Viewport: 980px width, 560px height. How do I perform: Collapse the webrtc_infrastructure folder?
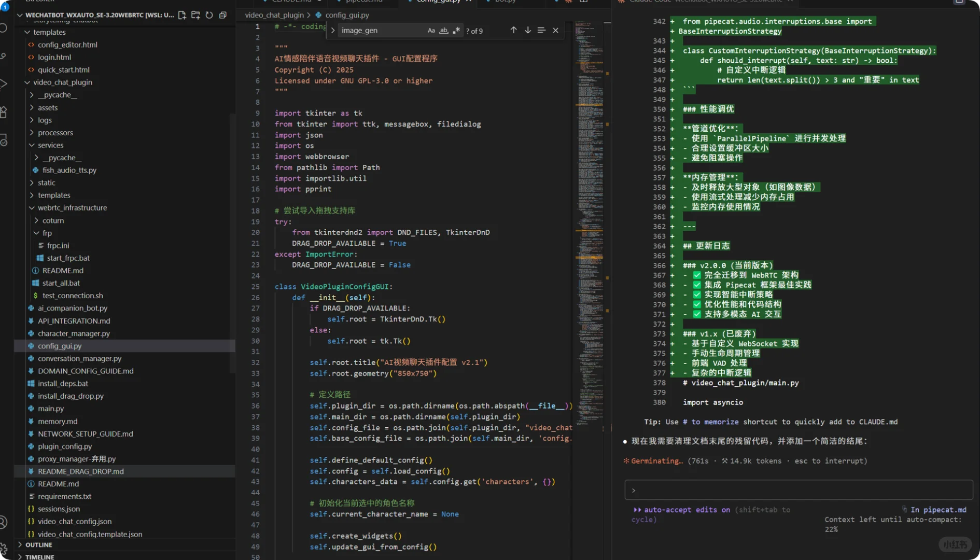32,207
